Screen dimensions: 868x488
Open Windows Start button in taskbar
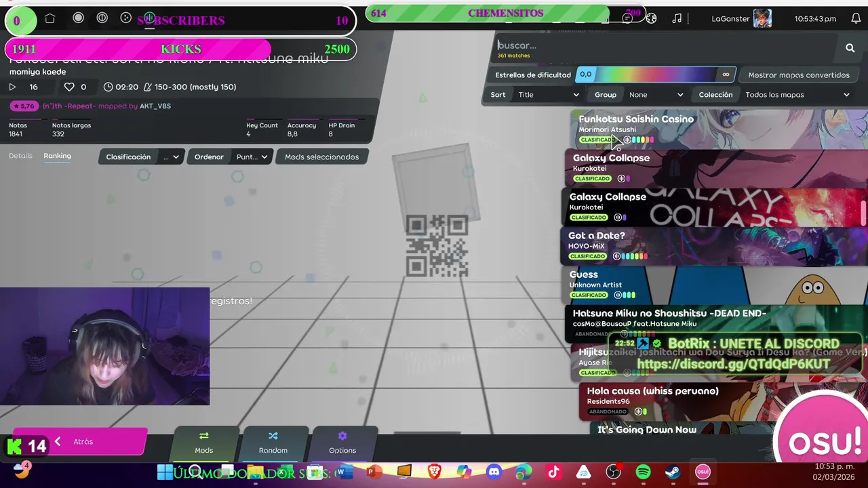click(165, 472)
